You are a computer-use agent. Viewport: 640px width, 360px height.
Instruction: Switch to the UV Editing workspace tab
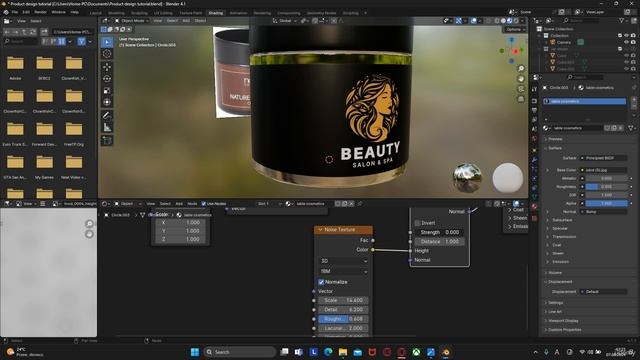tap(163, 13)
